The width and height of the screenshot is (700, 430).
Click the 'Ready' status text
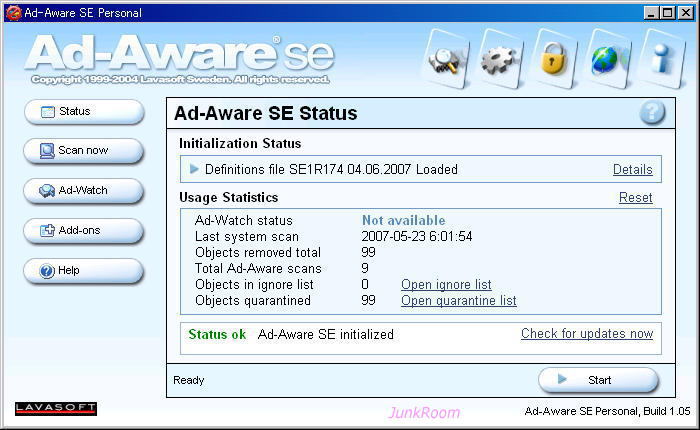coord(189,380)
